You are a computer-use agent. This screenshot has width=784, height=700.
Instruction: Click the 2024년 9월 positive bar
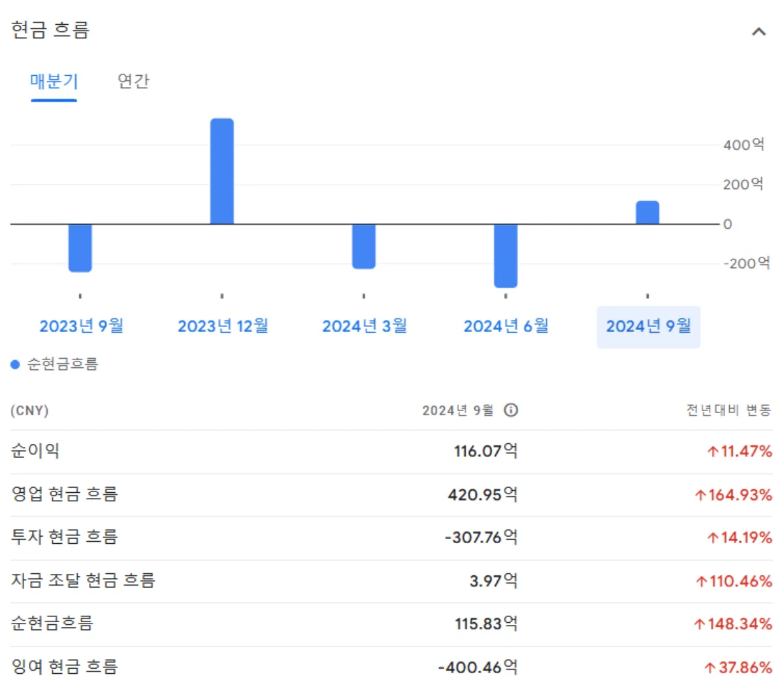click(x=647, y=212)
